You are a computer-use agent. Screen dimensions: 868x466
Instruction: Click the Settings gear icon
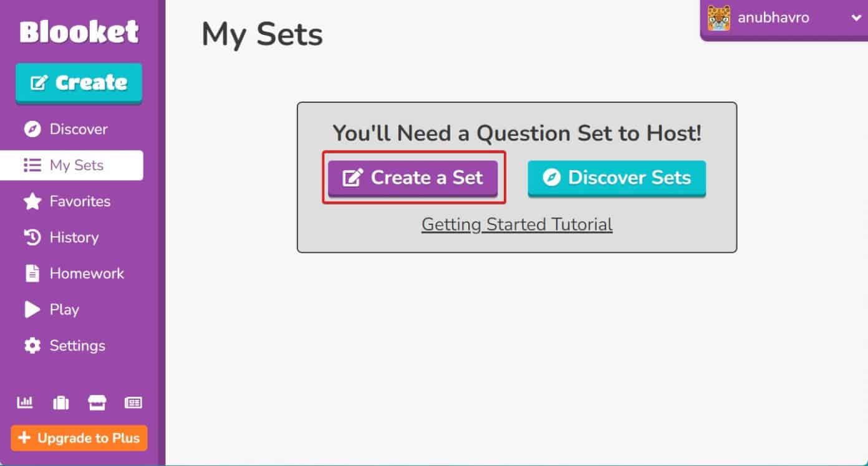click(32, 346)
